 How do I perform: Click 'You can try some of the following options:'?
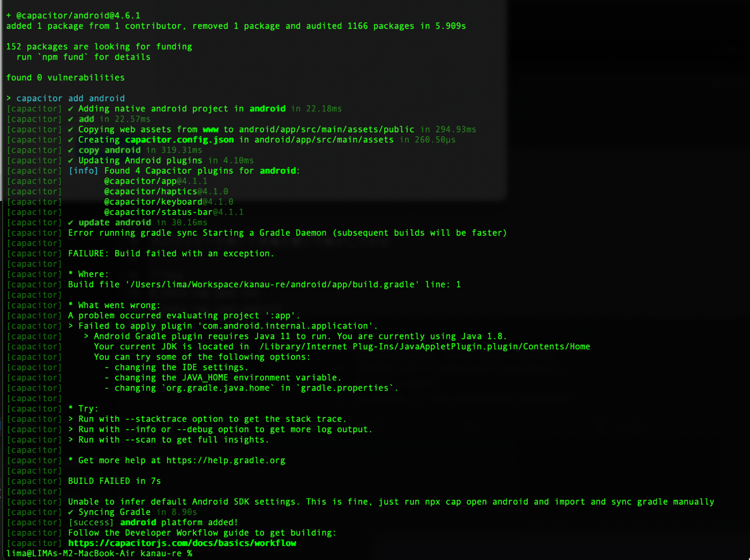pyautogui.click(x=202, y=357)
